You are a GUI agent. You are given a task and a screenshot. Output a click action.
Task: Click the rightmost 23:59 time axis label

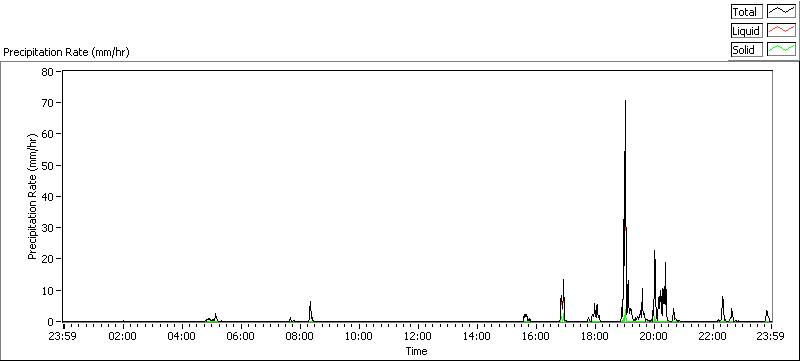click(771, 336)
